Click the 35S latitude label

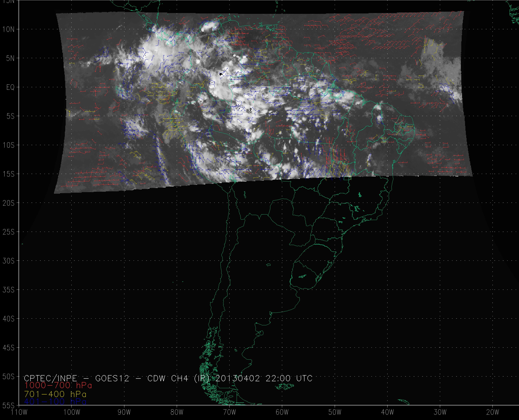click(x=9, y=290)
